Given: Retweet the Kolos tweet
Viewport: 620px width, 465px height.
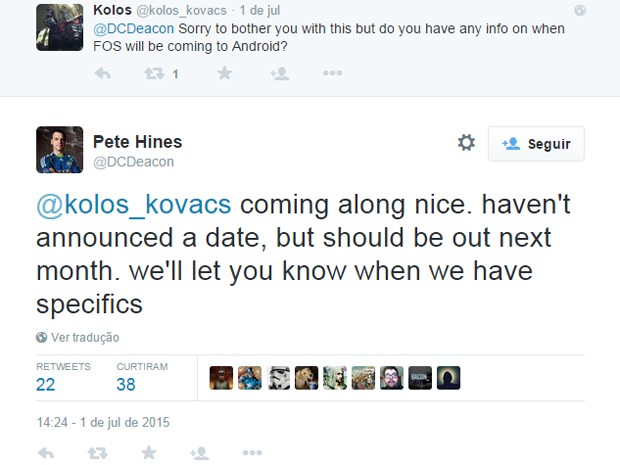Looking at the screenshot, I should [x=154, y=73].
